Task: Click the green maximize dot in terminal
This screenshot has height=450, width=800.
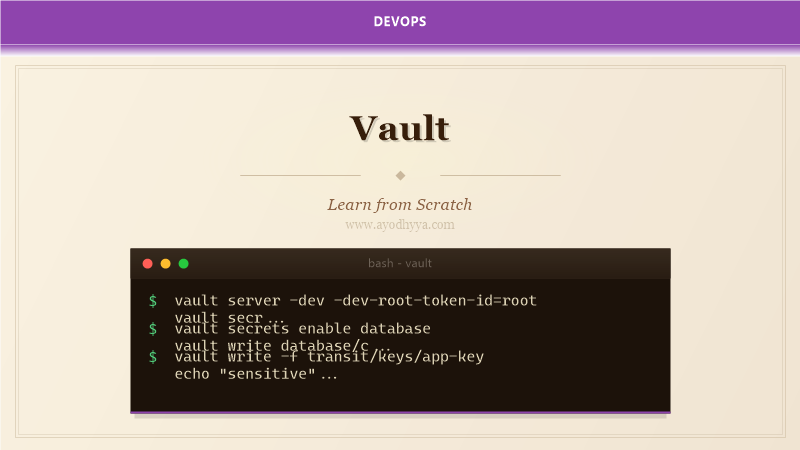Action: tap(184, 263)
